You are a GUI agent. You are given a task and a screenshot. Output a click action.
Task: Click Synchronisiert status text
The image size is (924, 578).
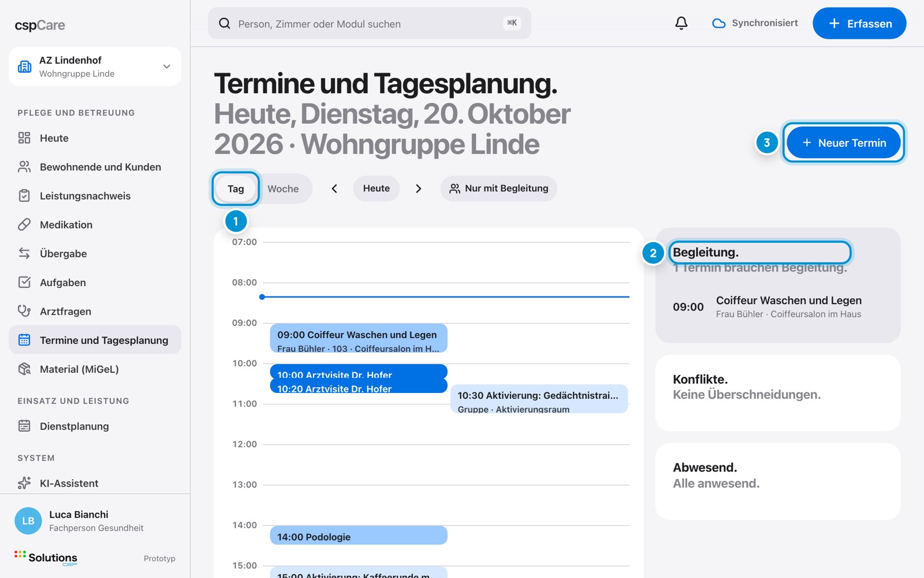(x=765, y=23)
